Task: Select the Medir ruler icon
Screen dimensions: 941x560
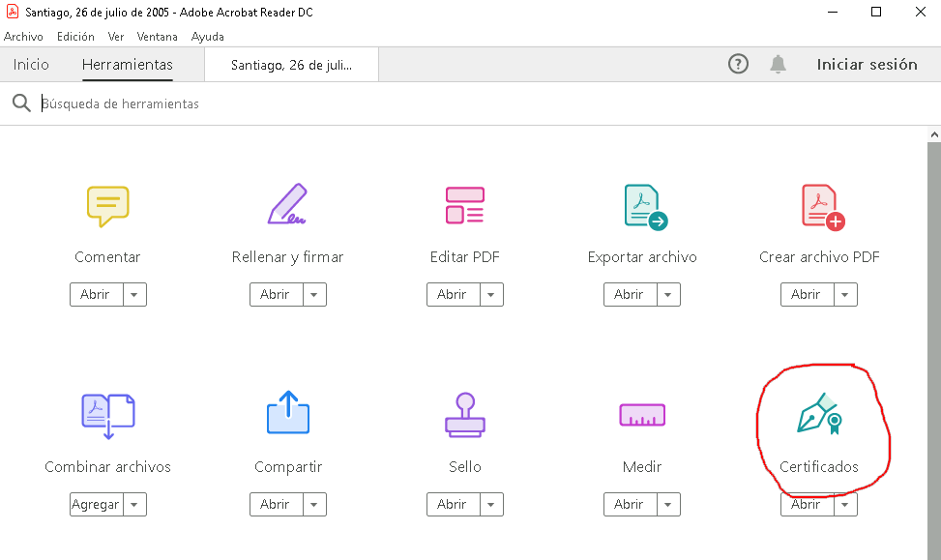Action: (x=642, y=415)
